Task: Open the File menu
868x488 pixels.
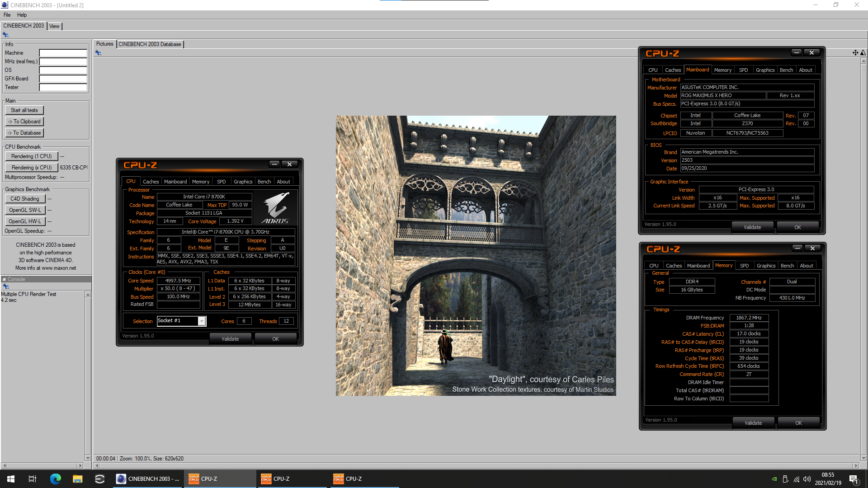Action: (x=7, y=15)
